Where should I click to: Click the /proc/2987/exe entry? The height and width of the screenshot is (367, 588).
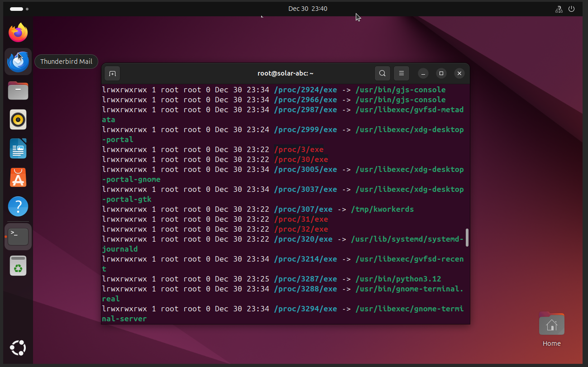click(306, 110)
